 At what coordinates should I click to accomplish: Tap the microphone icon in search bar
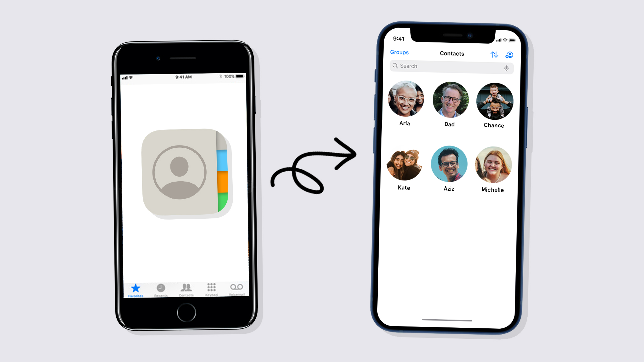tap(506, 67)
